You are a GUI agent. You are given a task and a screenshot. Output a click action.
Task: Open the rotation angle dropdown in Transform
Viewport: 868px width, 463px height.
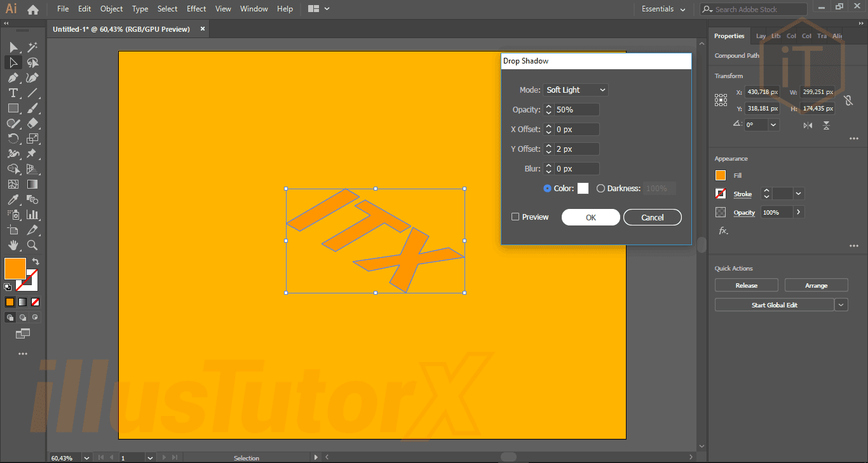[x=773, y=125]
